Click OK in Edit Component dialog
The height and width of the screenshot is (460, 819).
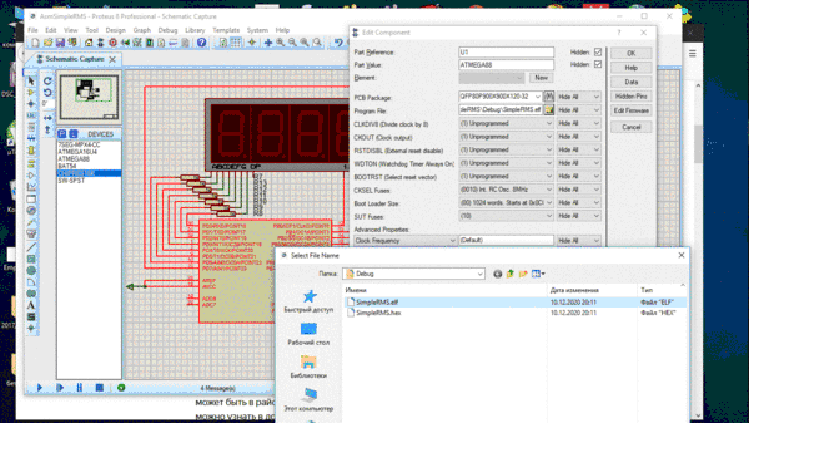[631, 53]
